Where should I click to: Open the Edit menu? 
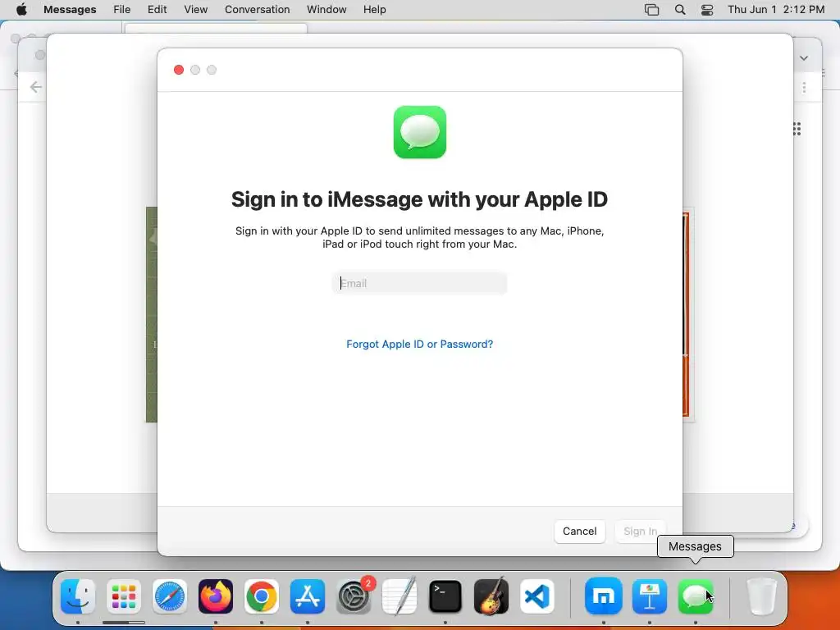coord(157,10)
